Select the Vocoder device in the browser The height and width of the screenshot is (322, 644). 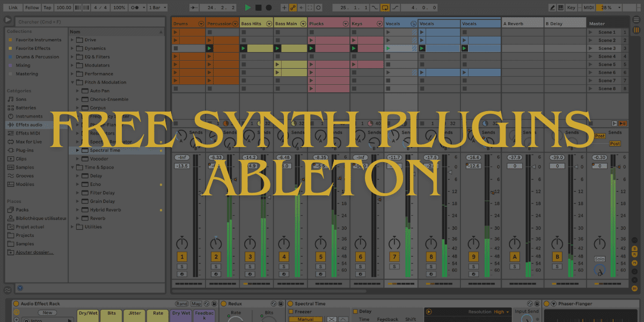click(x=99, y=159)
